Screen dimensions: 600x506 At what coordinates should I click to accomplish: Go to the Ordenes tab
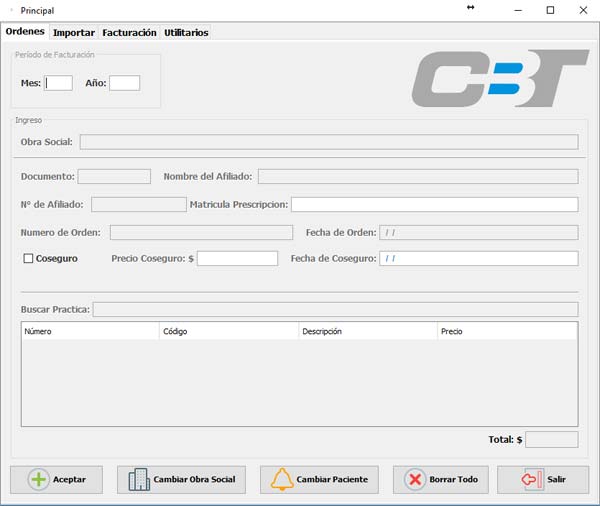tap(25, 31)
